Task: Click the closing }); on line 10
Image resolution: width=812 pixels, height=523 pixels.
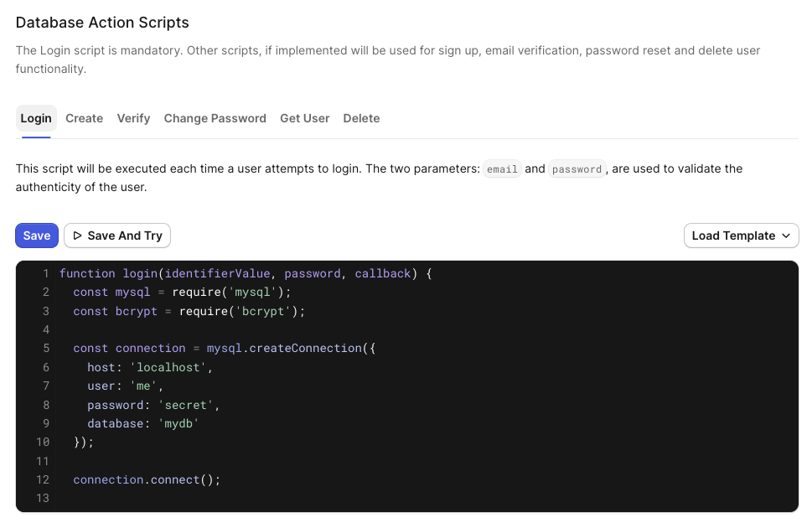Action: (x=84, y=443)
